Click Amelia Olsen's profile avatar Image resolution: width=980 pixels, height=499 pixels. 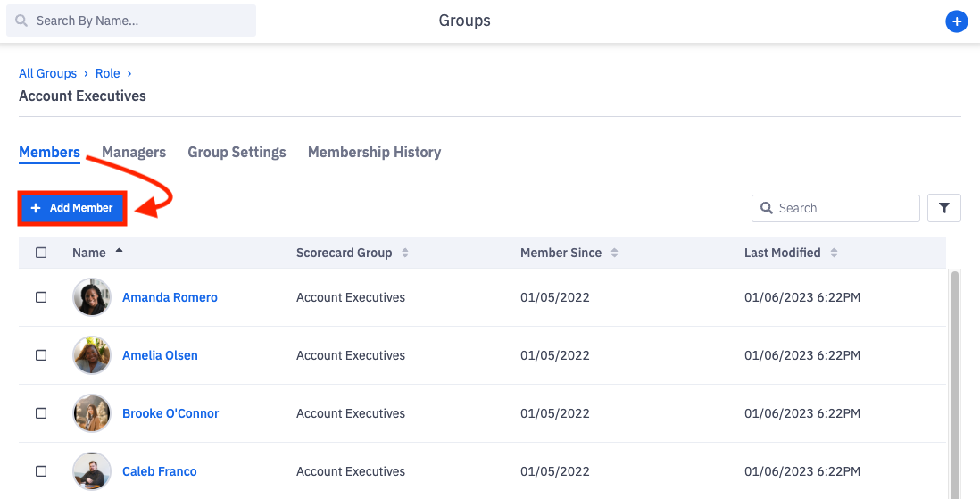[92, 355]
